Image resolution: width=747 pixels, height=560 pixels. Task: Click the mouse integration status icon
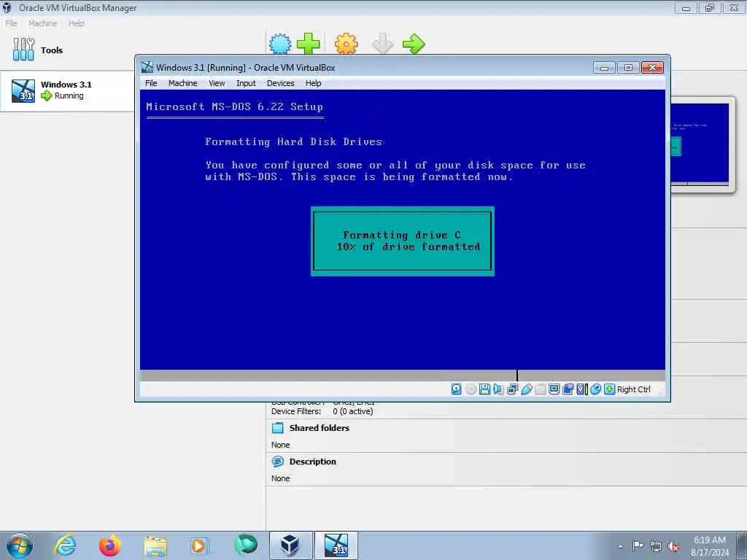click(x=595, y=389)
